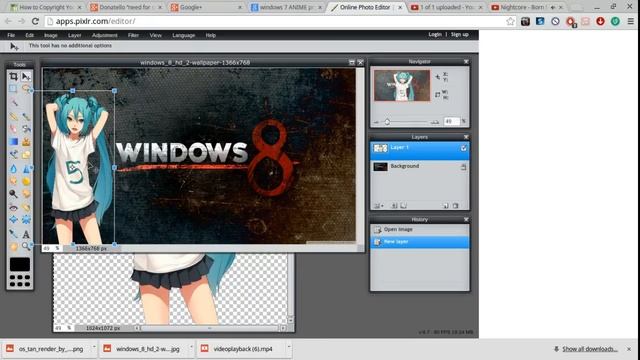Select the Blur water-drop tool
Image resolution: width=640 pixels, height=360 pixels.
point(13,169)
